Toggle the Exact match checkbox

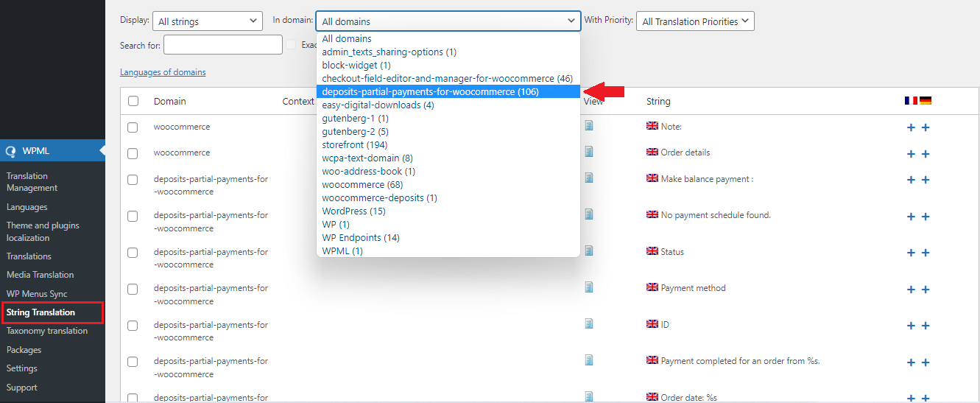tap(291, 45)
